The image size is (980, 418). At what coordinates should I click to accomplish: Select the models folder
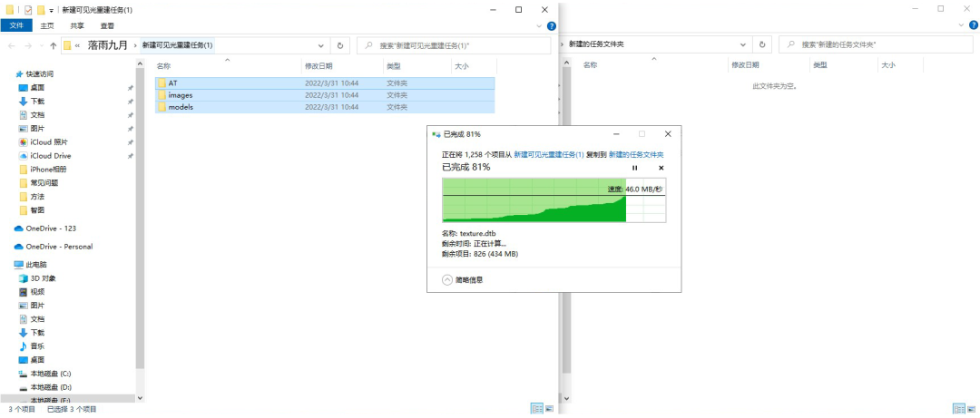pyautogui.click(x=324, y=107)
